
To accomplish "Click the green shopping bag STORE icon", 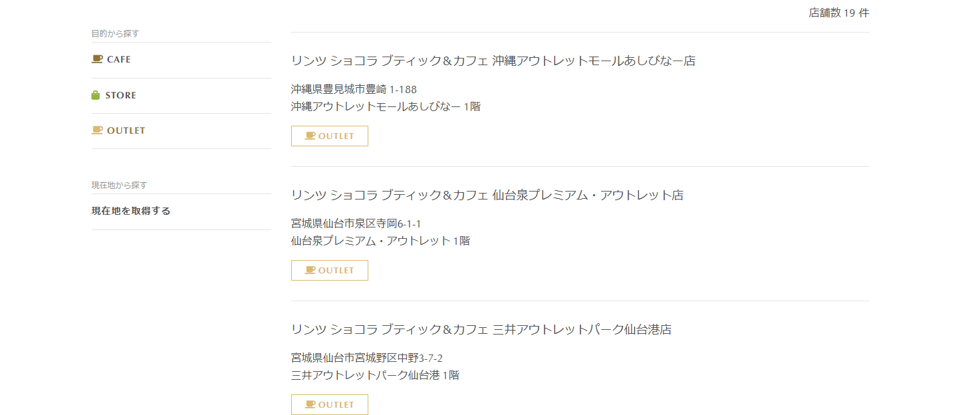I will coord(96,95).
